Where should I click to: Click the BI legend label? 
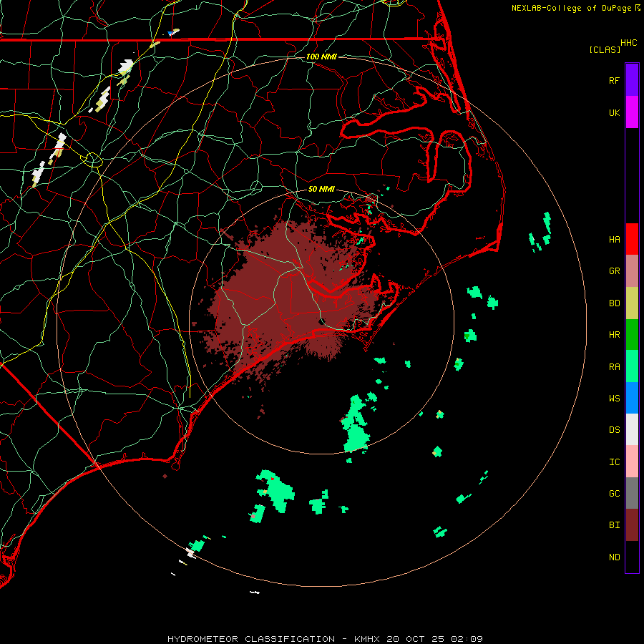(614, 525)
